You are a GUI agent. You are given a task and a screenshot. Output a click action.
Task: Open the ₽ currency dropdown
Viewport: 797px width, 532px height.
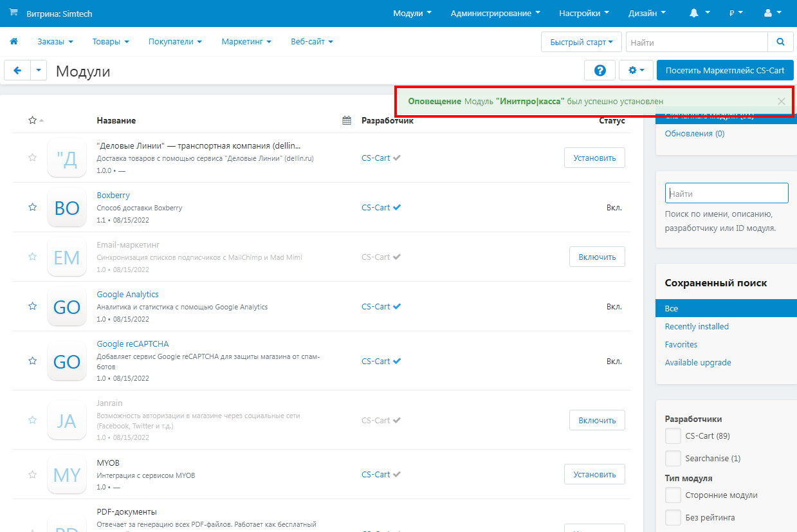pyautogui.click(x=736, y=13)
